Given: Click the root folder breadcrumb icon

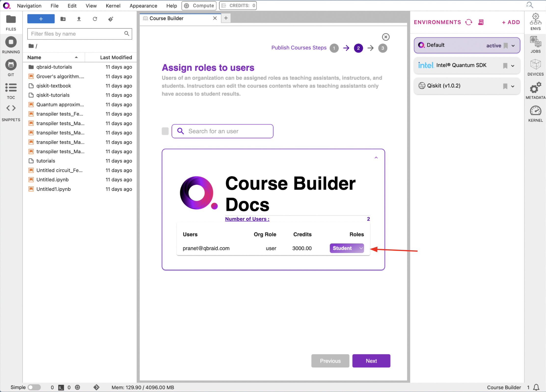Looking at the screenshot, I should coord(31,46).
